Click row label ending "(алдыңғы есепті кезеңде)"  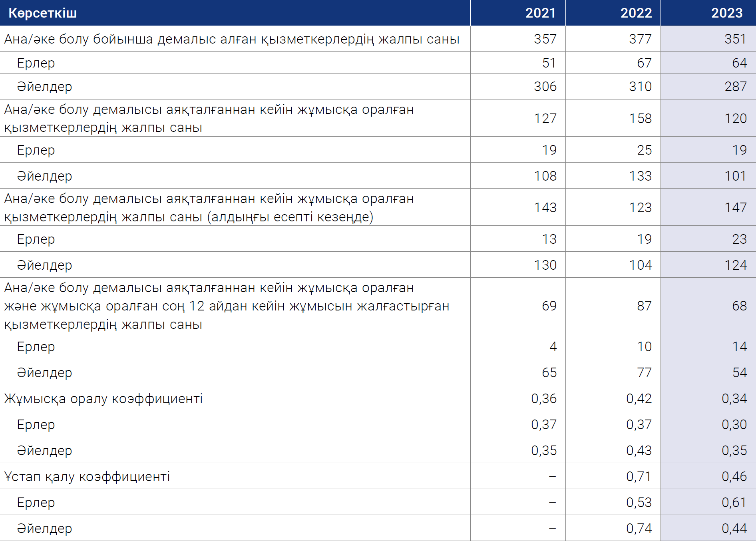(x=209, y=208)
